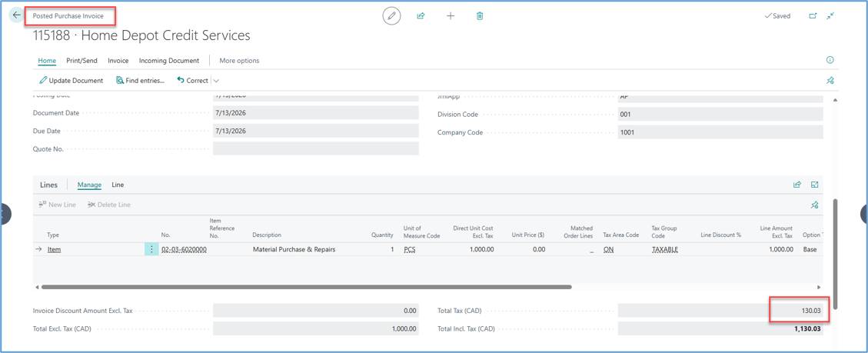Image resolution: width=868 pixels, height=353 pixels.
Task: Click the horizontal scrollbar in Lines grid
Action: (x=306, y=287)
